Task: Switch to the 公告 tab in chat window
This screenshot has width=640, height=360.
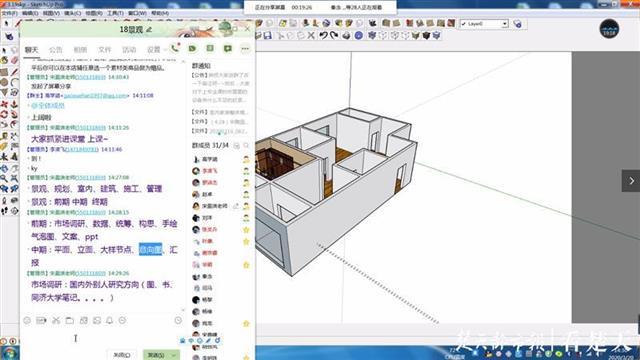Action: (x=56, y=50)
